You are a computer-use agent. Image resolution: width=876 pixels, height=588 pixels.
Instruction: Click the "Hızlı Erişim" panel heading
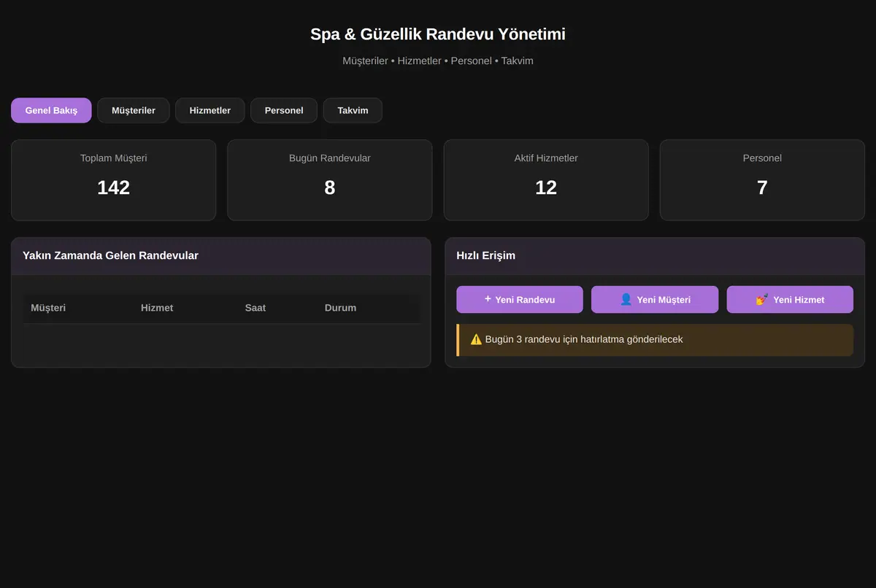(485, 255)
